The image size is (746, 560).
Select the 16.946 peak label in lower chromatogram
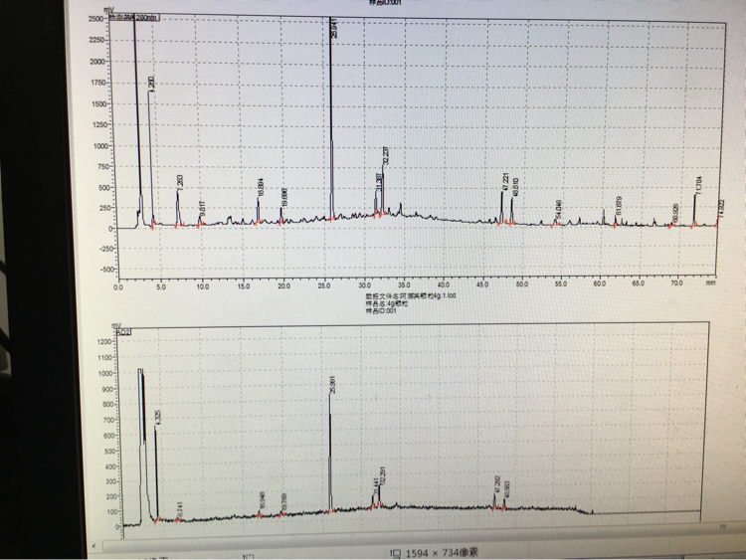(263, 500)
